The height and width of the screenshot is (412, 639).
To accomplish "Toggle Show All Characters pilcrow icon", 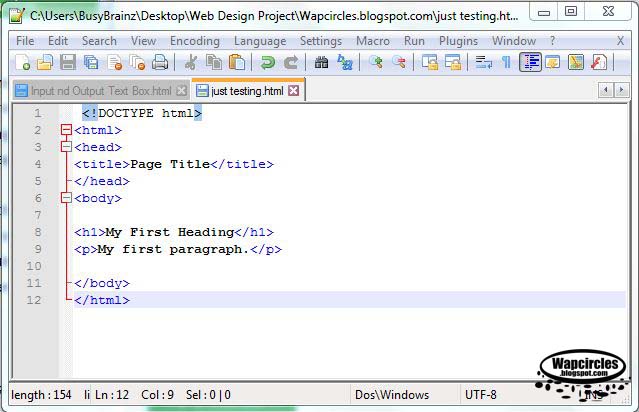I will pos(506,63).
